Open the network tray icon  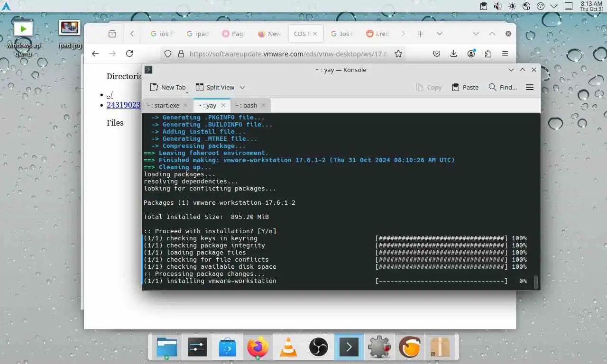(526, 6)
